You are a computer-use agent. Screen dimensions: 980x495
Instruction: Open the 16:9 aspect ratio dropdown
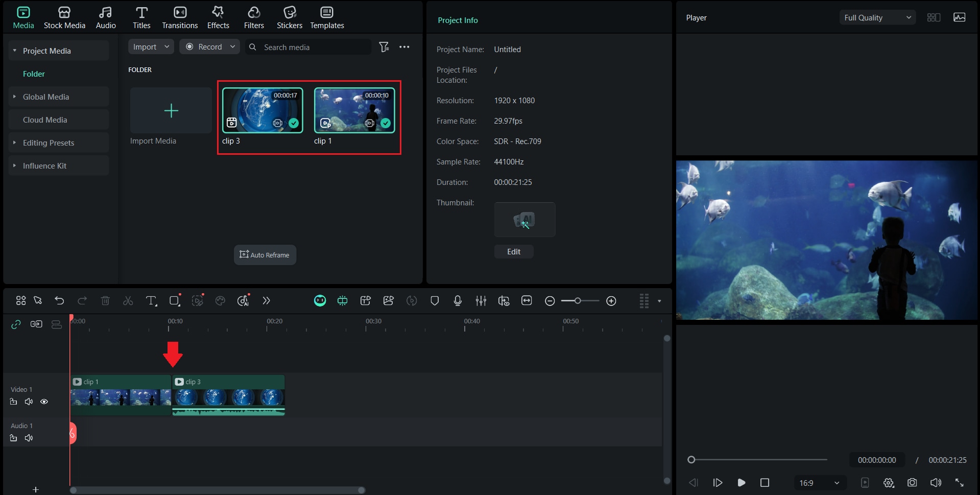point(819,482)
